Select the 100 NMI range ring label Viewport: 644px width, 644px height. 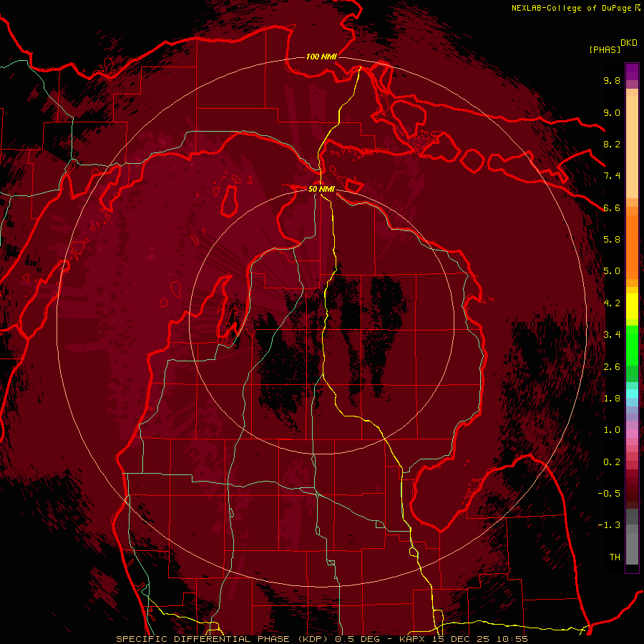pyautogui.click(x=321, y=57)
